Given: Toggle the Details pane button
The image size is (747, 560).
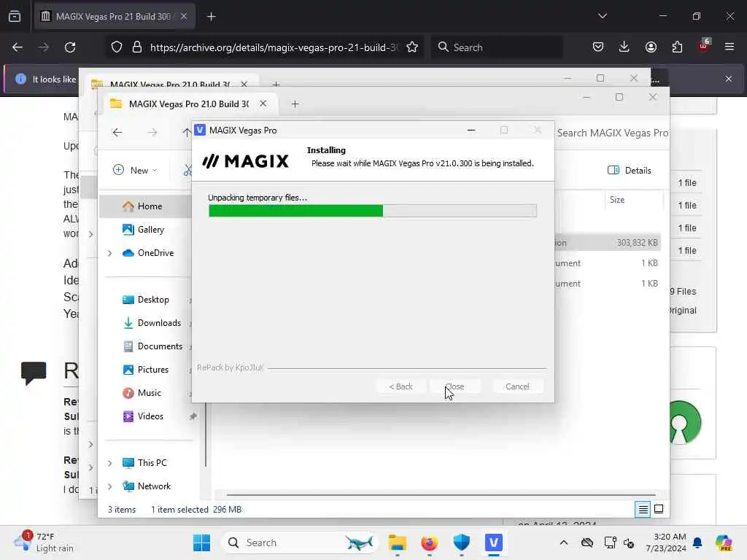Looking at the screenshot, I should tap(630, 170).
